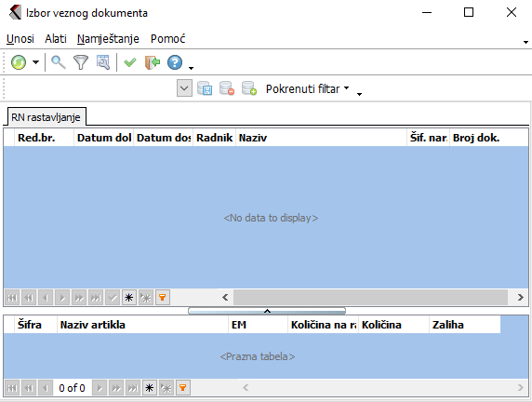
Task: Toggle orange filter button in lower grid navigator
Action: coord(183,388)
